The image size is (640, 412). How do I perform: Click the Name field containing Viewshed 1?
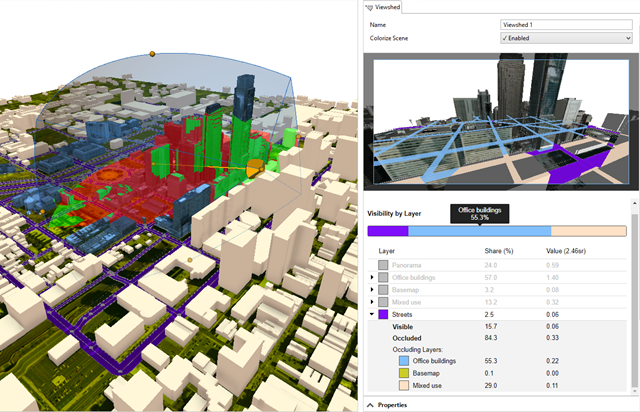(x=566, y=24)
